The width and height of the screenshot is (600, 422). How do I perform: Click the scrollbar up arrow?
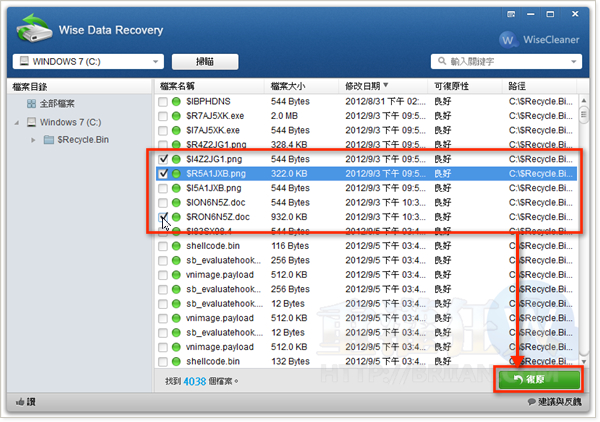[584, 101]
